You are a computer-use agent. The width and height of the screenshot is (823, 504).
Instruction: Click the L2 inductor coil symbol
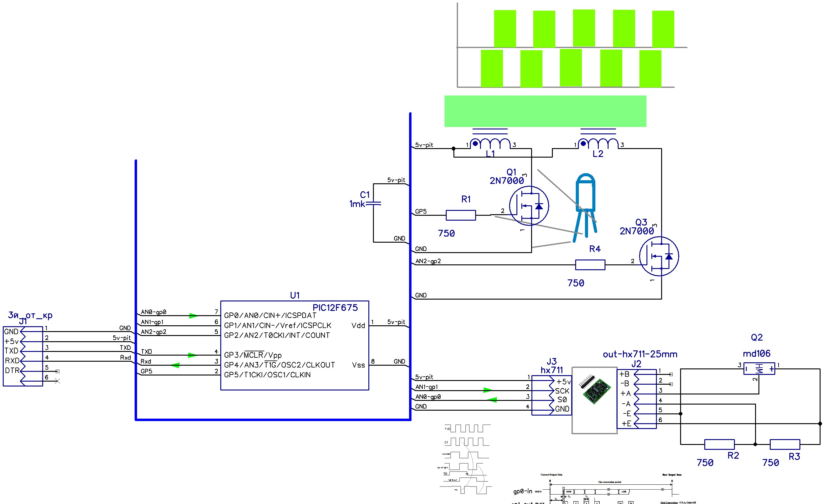(598, 144)
